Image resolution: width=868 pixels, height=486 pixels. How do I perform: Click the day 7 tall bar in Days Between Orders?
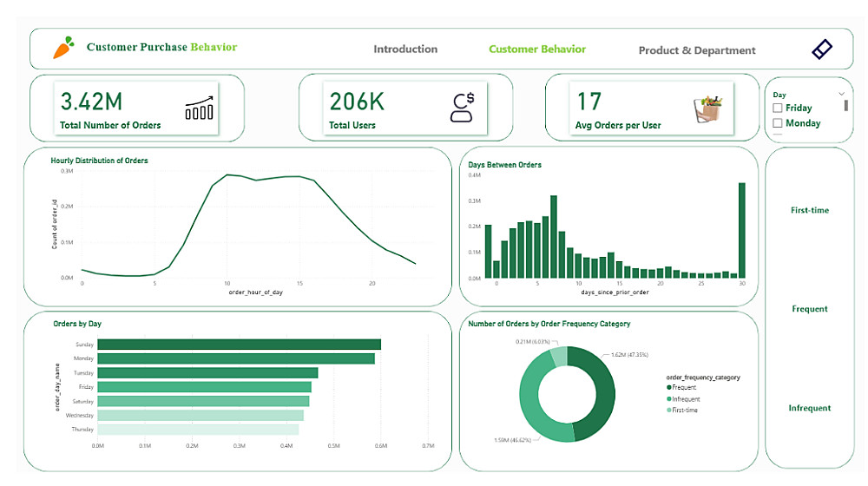[x=554, y=236]
